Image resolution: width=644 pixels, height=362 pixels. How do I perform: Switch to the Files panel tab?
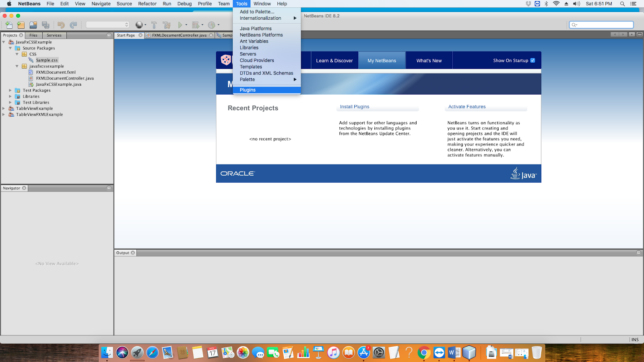tap(33, 35)
